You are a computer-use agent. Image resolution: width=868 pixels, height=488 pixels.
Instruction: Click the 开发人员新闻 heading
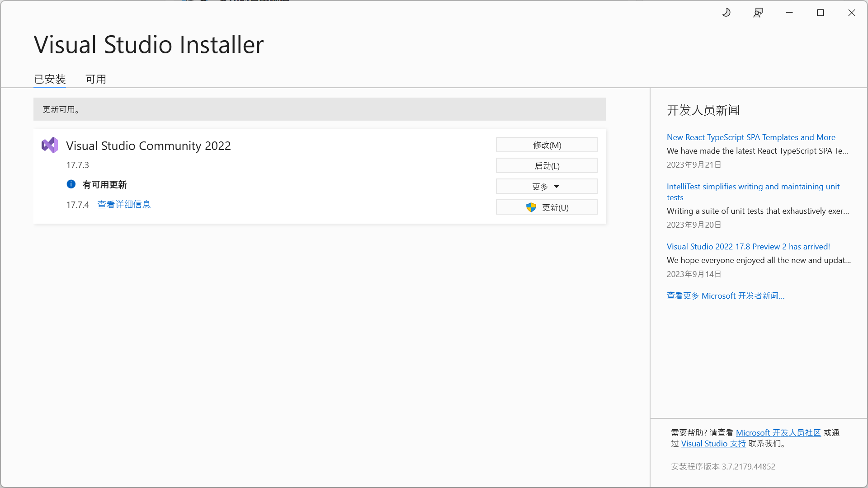tap(703, 110)
